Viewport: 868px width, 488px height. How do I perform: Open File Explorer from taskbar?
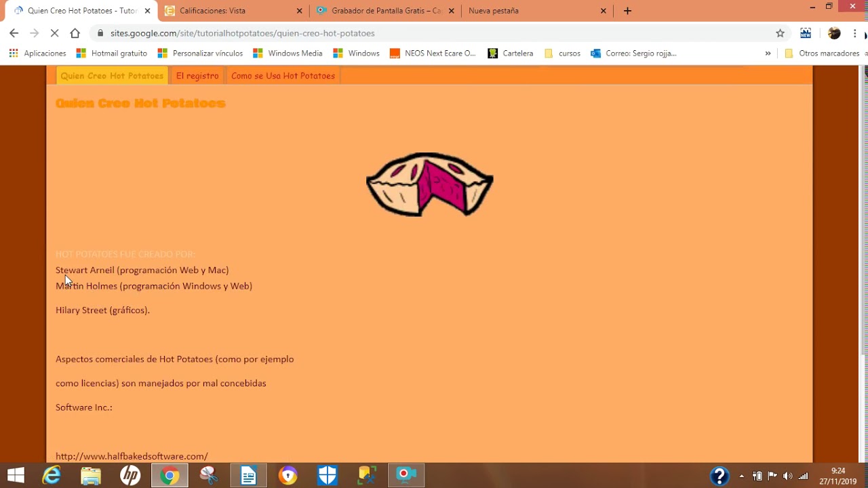pos(91,476)
